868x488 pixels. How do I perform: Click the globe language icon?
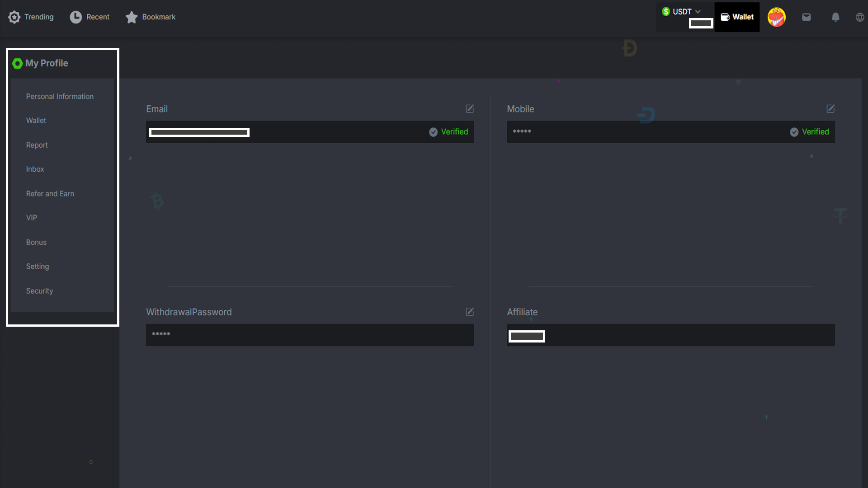click(859, 17)
